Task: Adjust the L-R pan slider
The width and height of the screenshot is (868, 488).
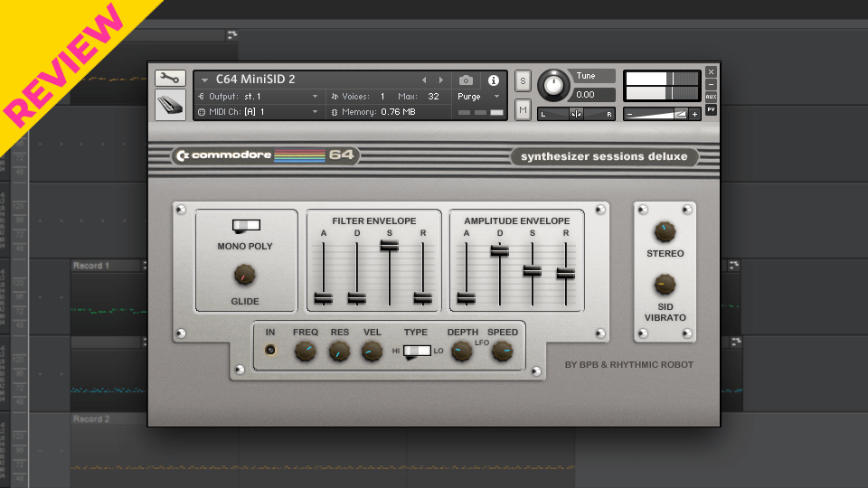Action: click(576, 114)
